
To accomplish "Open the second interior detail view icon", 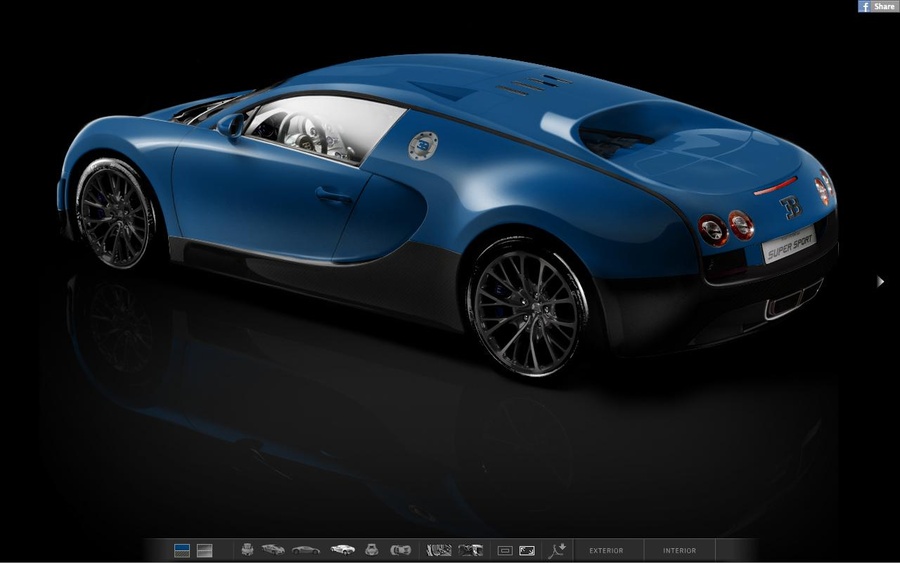I will pos(470,550).
